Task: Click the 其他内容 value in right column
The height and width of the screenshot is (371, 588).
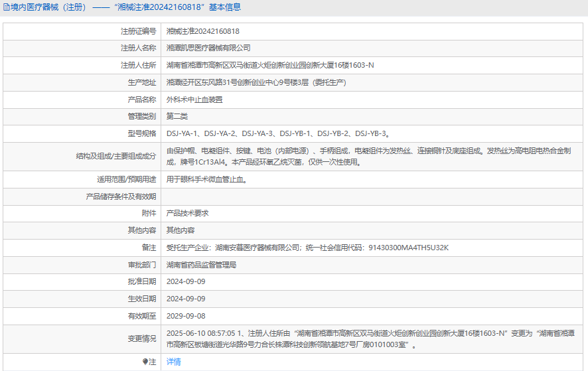Action: (x=181, y=230)
